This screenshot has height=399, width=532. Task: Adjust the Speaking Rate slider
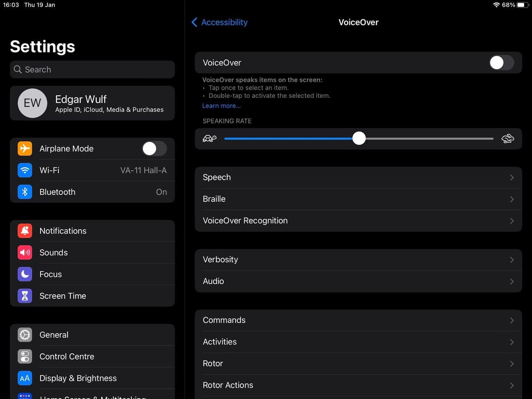[359, 138]
